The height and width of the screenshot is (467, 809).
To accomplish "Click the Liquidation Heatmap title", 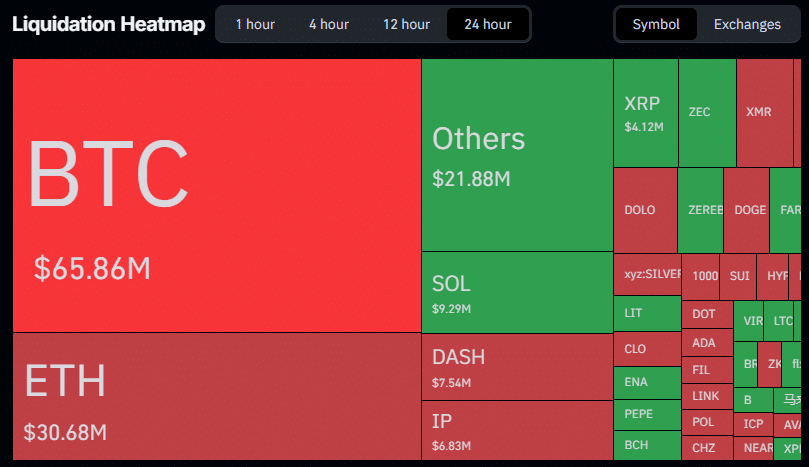I will 108,24.
